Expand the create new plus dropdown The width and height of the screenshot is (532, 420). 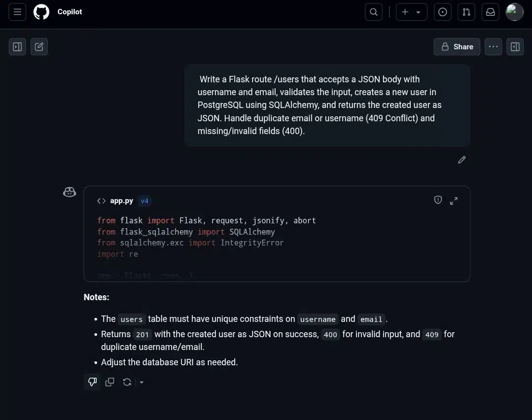click(x=412, y=12)
